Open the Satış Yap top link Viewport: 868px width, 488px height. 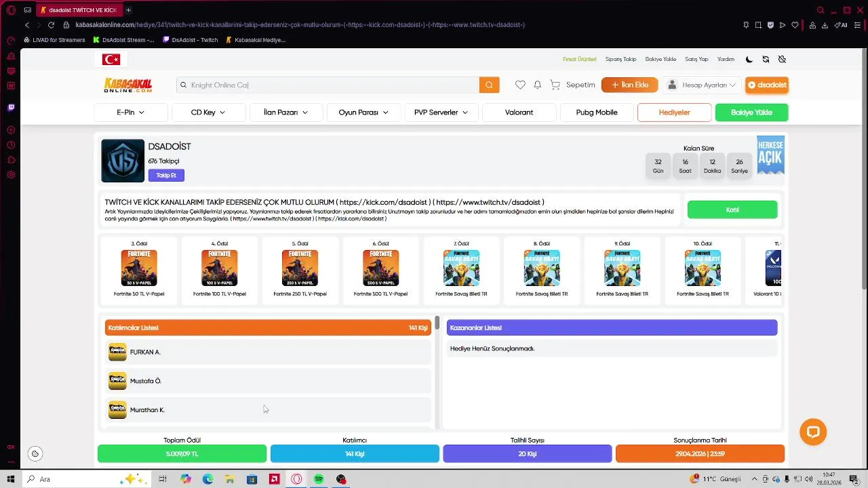tap(696, 59)
